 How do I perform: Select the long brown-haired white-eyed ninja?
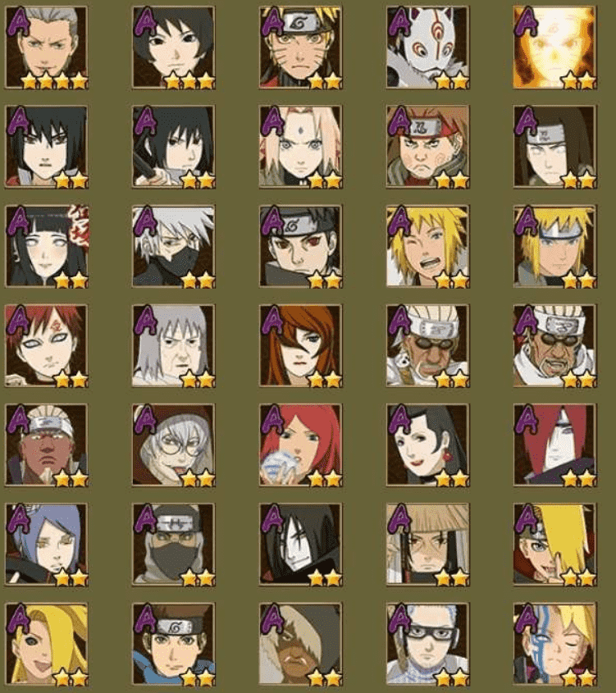click(x=554, y=147)
